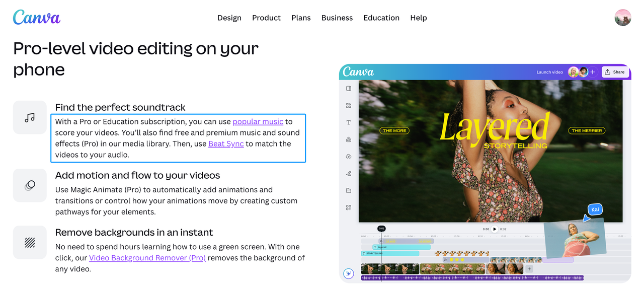Open the Plans menu

(x=301, y=18)
